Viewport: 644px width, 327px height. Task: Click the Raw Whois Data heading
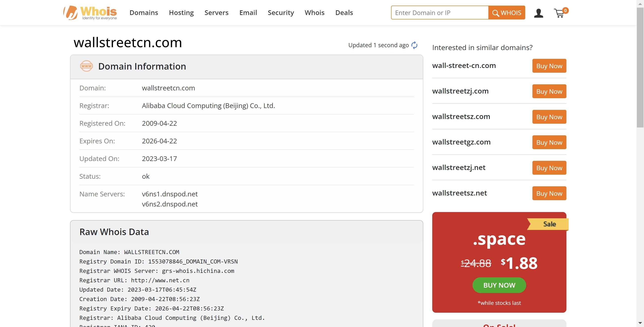pyautogui.click(x=114, y=232)
